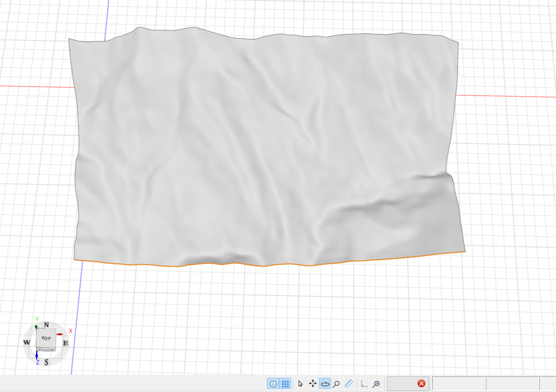The width and height of the screenshot is (556, 392).
Task: Click the blue Z axis arrow
Action: [37, 356]
